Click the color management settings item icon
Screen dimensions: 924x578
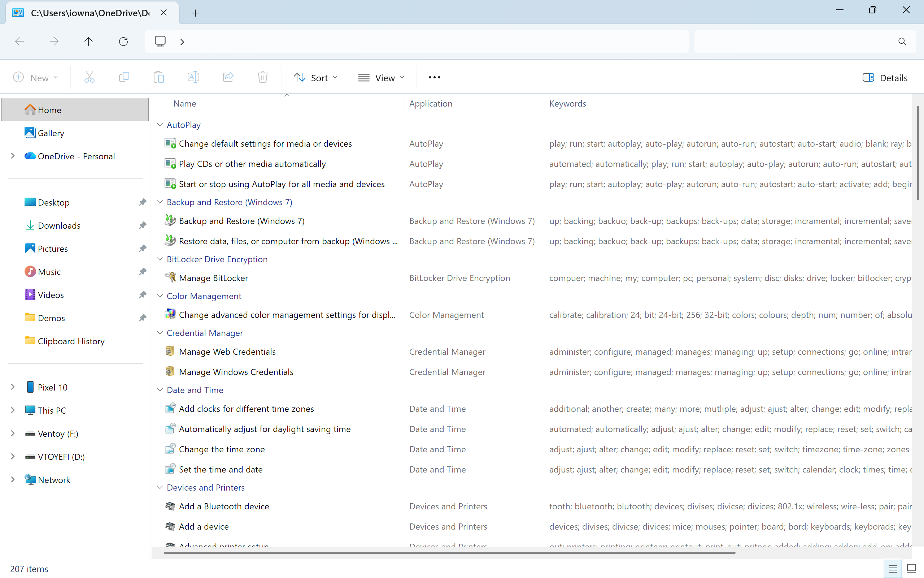click(x=170, y=314)
